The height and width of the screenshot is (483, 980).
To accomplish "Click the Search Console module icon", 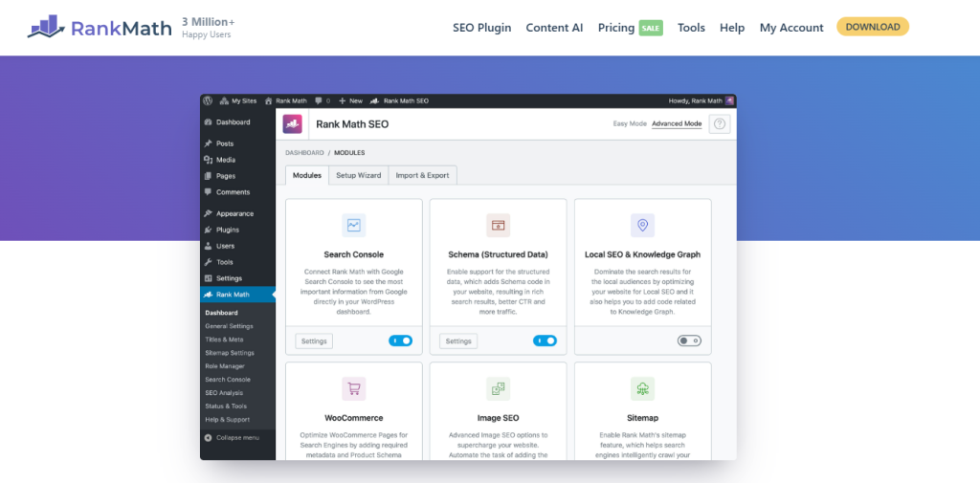I will click(354, 226).
